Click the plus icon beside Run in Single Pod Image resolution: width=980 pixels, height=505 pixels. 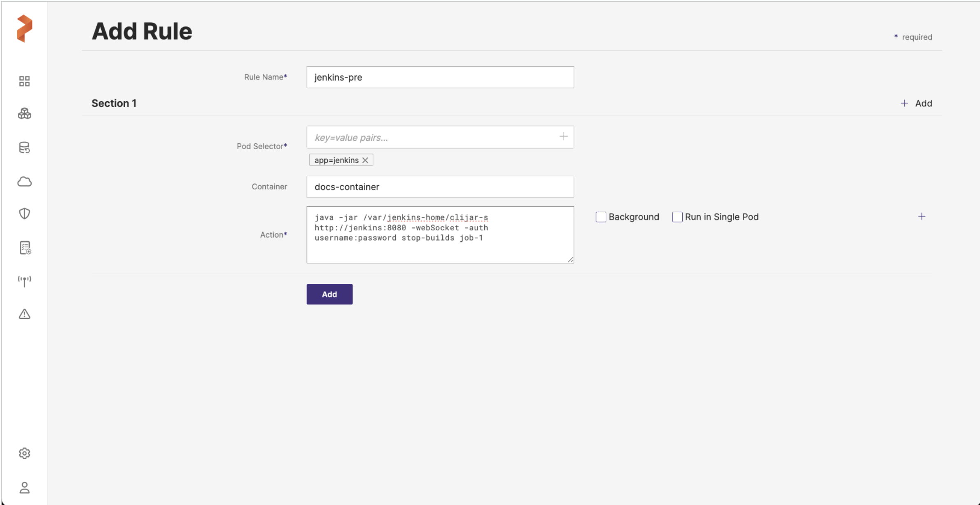click(922, 217)
